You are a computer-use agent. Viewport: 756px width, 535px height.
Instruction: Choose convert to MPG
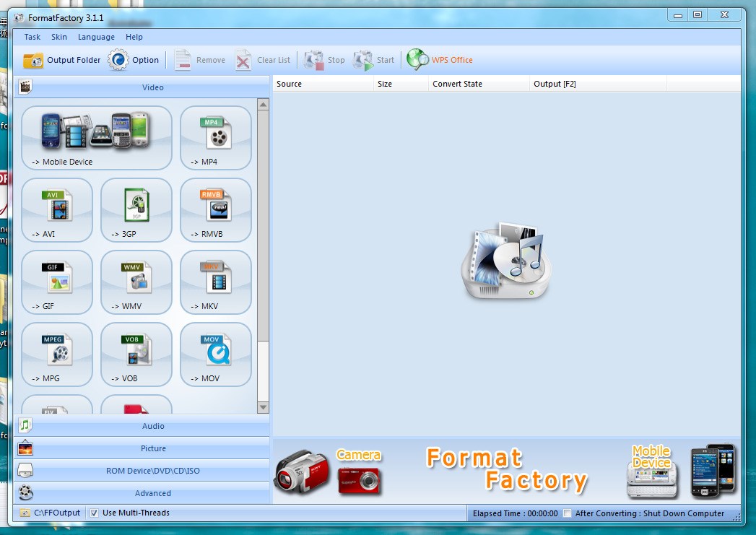(x=57, y=355)
